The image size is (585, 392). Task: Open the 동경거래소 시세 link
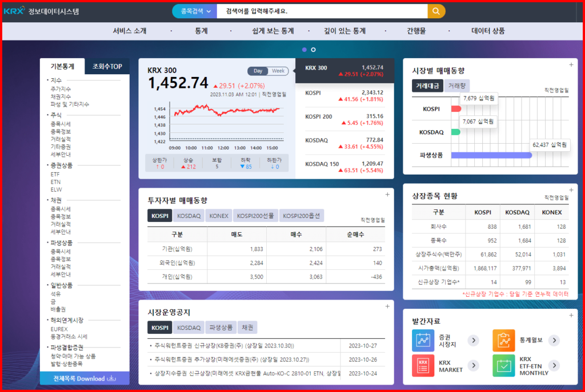(x=69, y=337)
